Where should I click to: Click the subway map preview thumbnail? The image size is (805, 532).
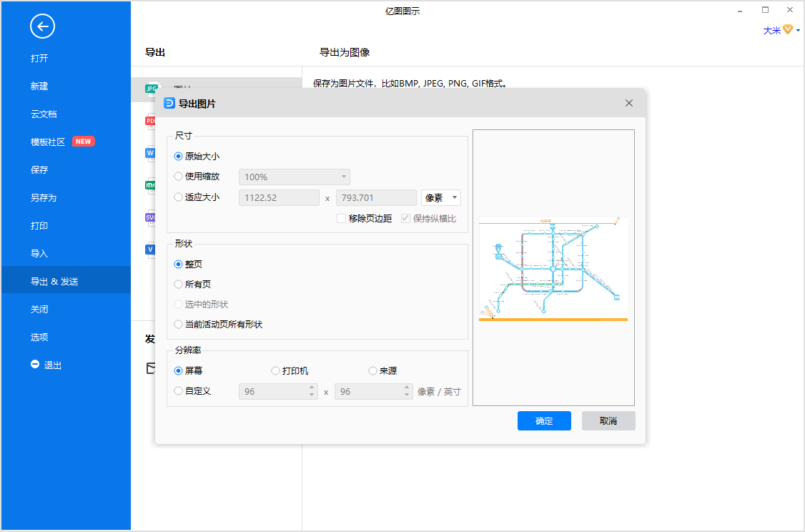553,268
